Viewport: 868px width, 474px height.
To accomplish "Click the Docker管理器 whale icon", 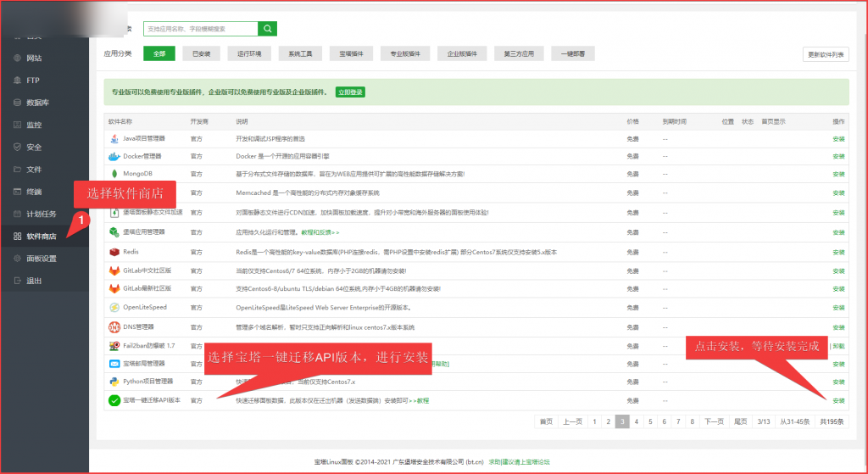I will 114,157.
